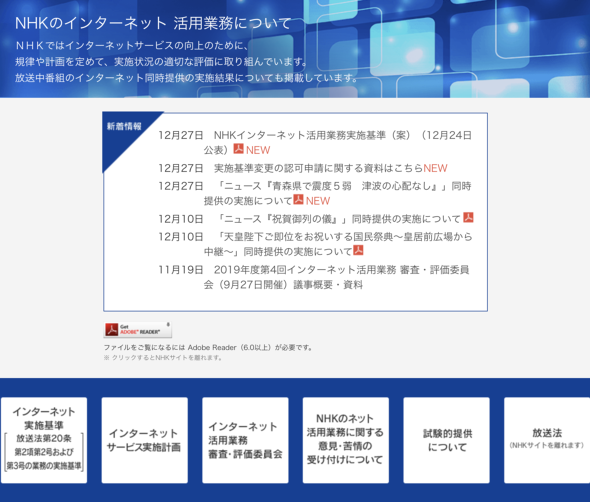590x502 pixels.
Task: Open the 祝賀御列の儀 同時提供 news link
Action: (340, 219)
